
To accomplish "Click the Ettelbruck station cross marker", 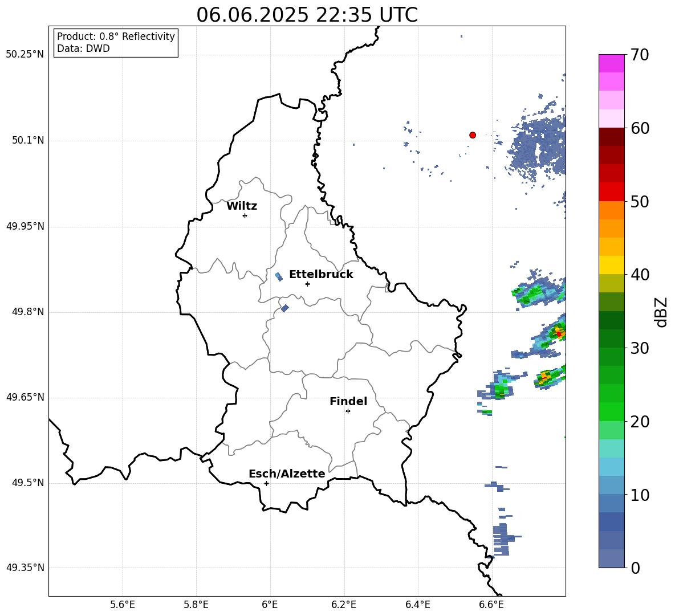I will pos(307,284).
